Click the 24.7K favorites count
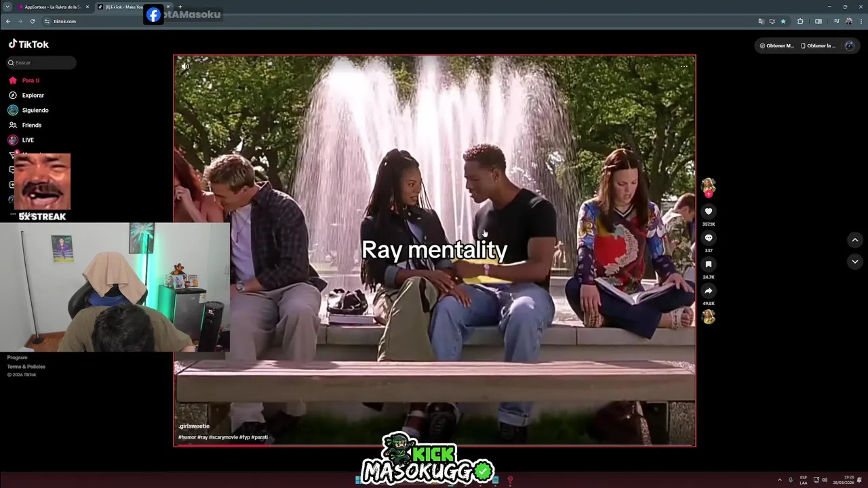The height and width of the screenshot is (488, 868). pos(708,277)
